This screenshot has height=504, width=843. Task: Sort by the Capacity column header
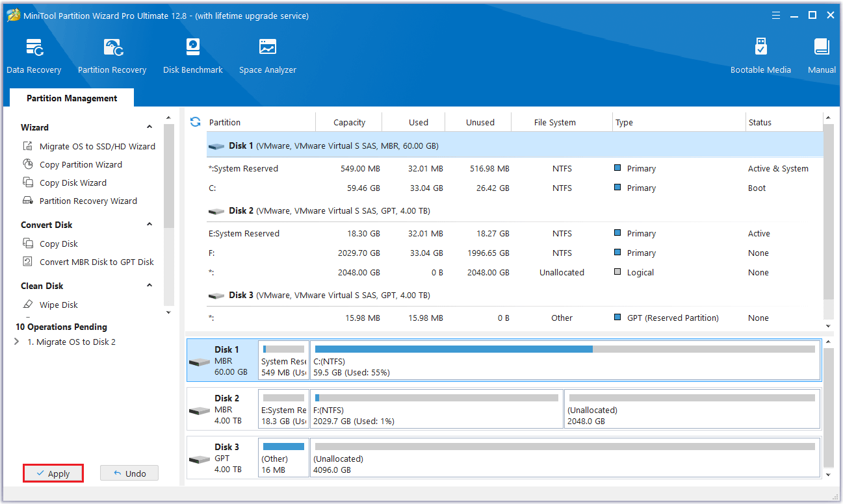pyautogui.click(x=349, y=122)
